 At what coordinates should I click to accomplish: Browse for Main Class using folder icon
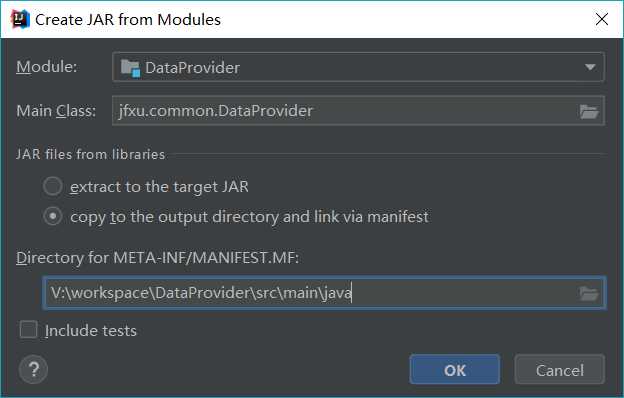pyautogui.click(x=589, y=111)
